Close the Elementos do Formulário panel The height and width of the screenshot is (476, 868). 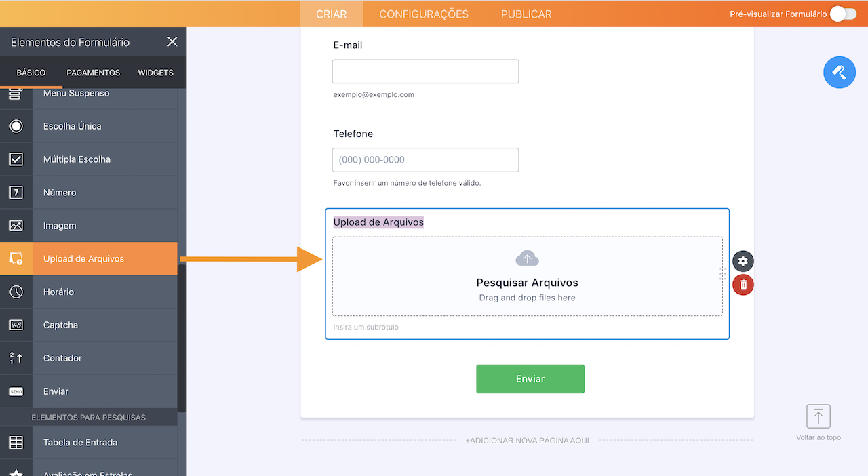point(172,42)
